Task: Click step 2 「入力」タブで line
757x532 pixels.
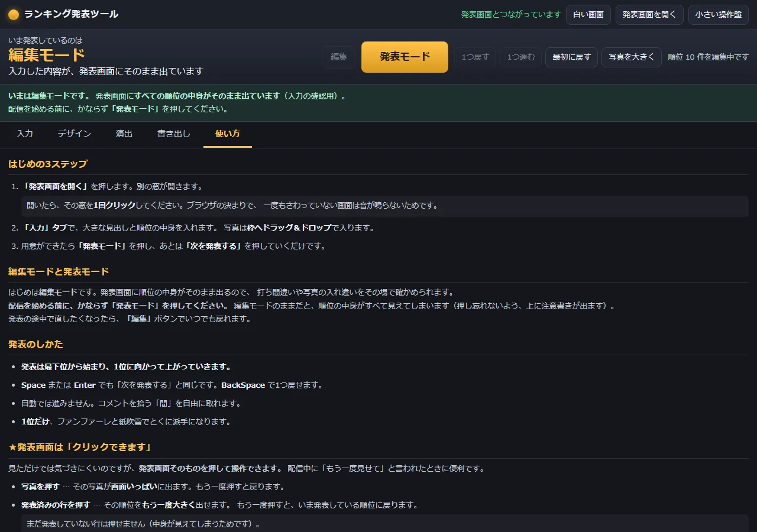Action: point(198,228)
